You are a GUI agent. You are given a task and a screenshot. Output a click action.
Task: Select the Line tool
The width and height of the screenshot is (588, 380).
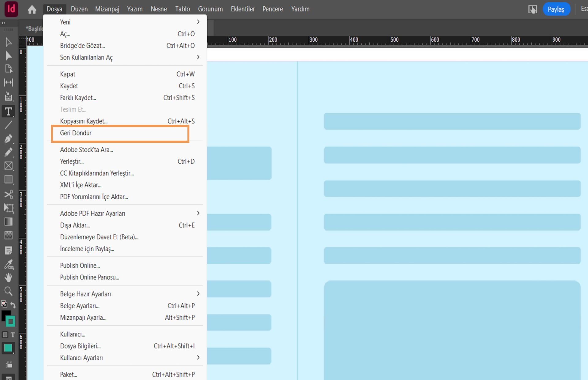point(8,125)
